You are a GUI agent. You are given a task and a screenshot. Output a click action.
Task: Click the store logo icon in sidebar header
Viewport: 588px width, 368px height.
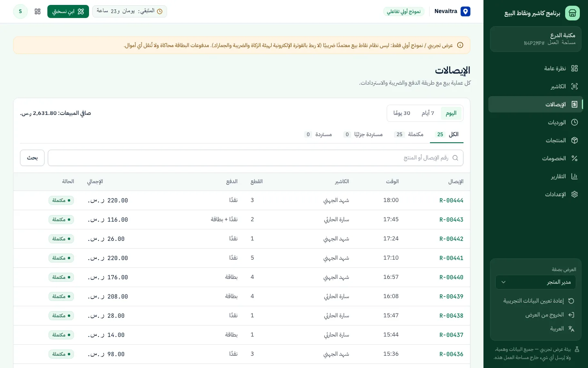(572, 13)
